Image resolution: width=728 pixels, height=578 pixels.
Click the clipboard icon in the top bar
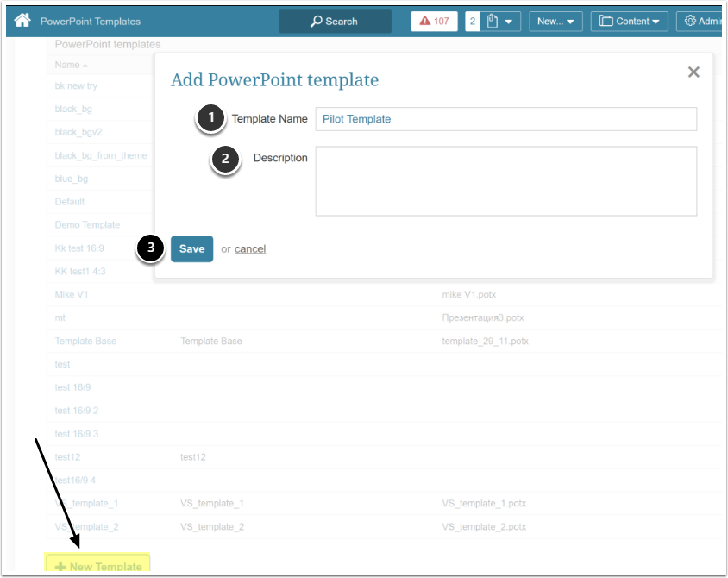pos(493,21)
